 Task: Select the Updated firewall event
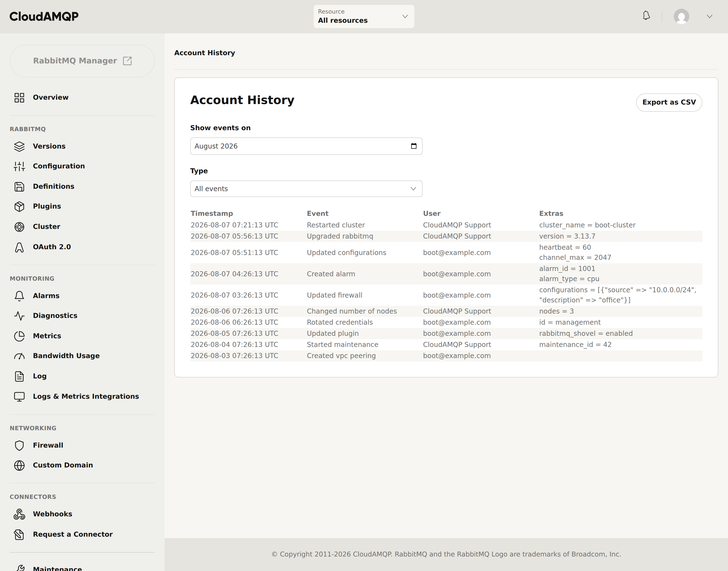point(446,295)
